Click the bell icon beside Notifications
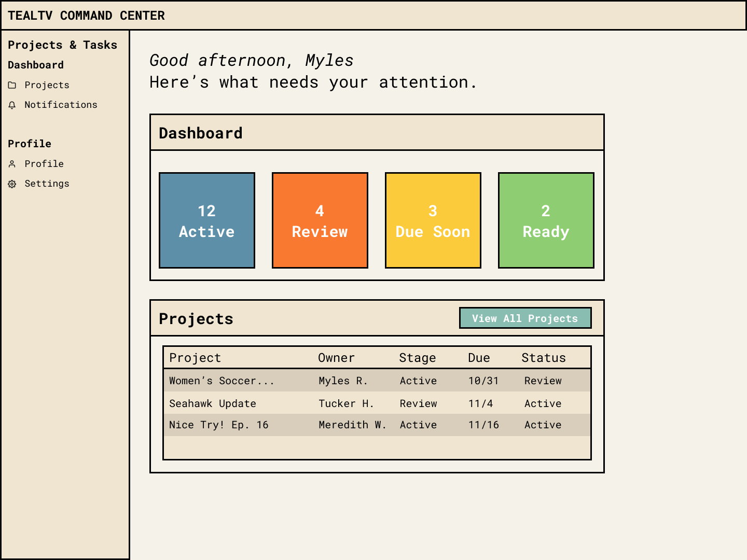 [12, 105]
